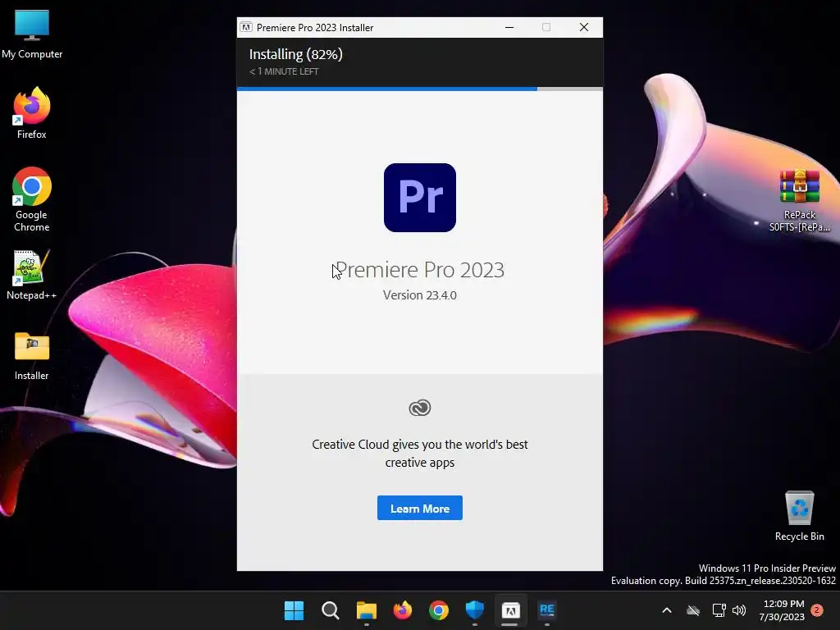Screen dimensions: 840x630
Task: Select the Google Chrome desktop shortcut
Action: pyautogui.click(x=32, y=199)
